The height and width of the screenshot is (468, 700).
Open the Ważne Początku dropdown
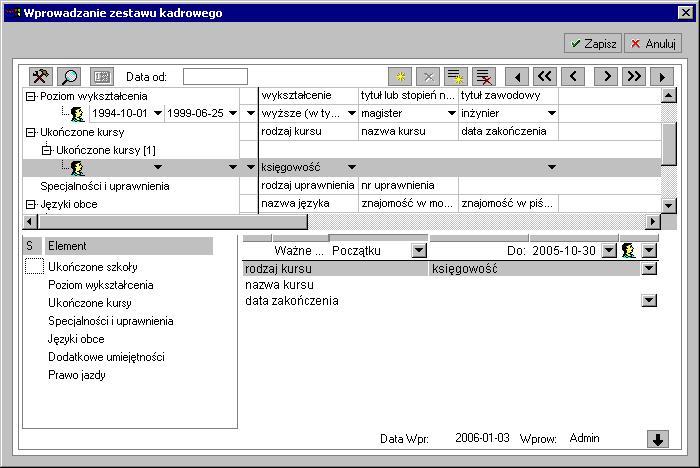[x=419, y=251]
